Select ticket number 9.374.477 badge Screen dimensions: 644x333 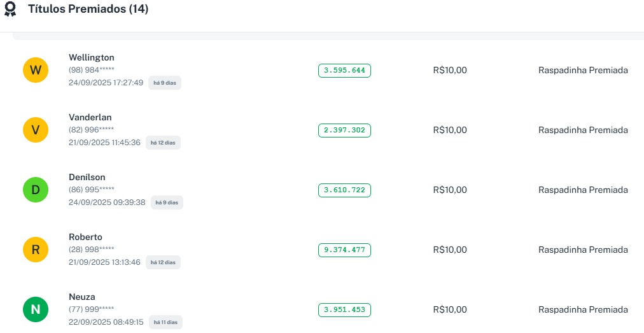tap(344, 250)
